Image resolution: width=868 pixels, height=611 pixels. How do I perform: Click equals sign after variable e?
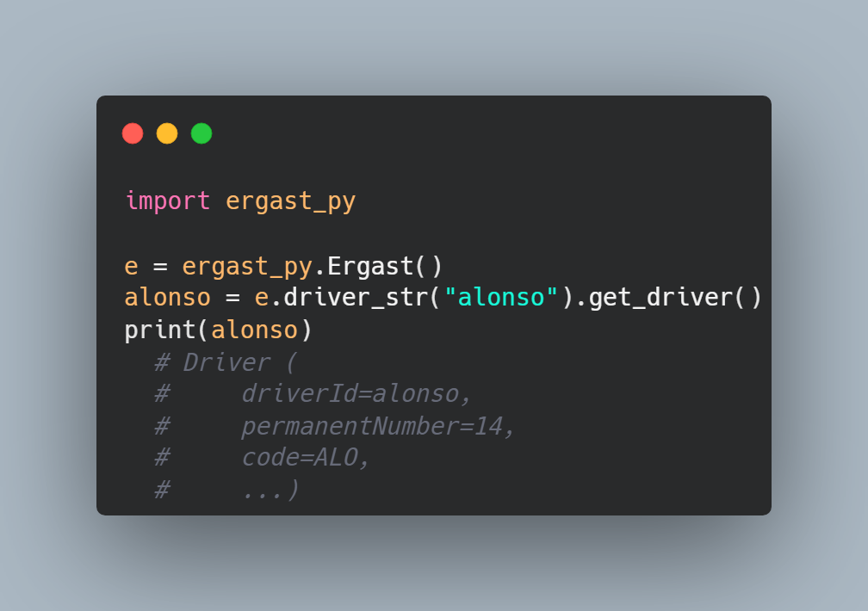[x=160, y=267]
